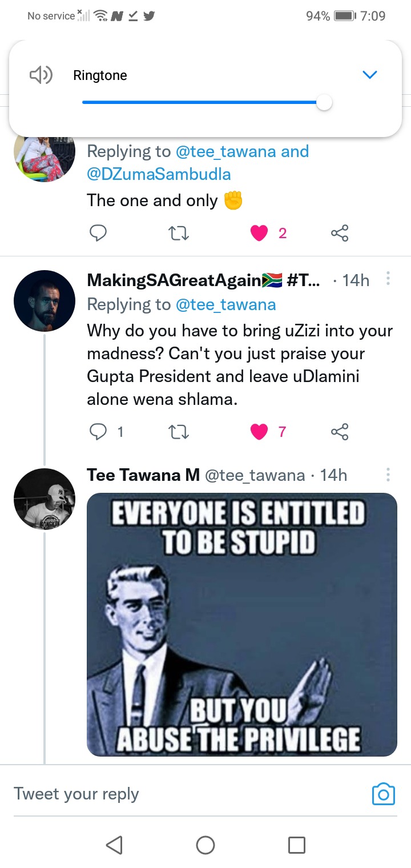
Task: Retweet the "The one and only" tweet
Action: 180,233
